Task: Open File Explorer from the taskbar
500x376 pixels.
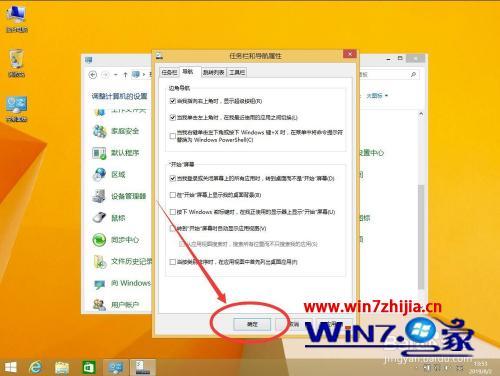Action: [62, 367]
